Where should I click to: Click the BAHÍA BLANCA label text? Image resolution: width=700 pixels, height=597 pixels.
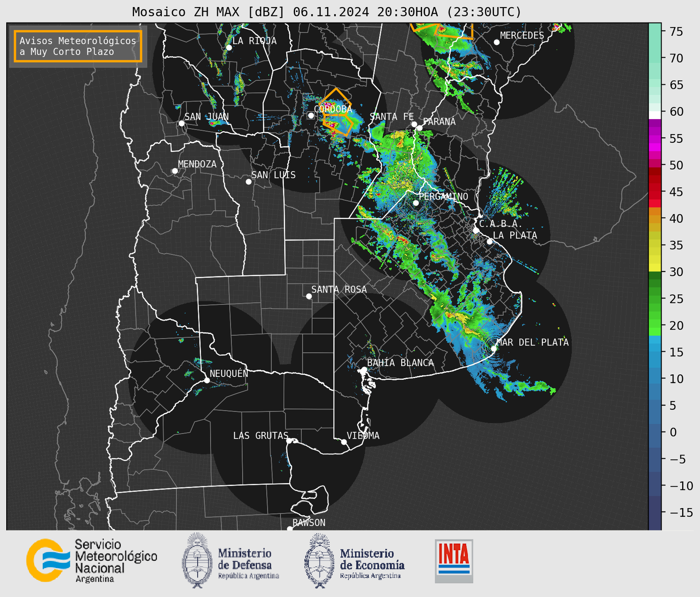[x=400, y=363]
